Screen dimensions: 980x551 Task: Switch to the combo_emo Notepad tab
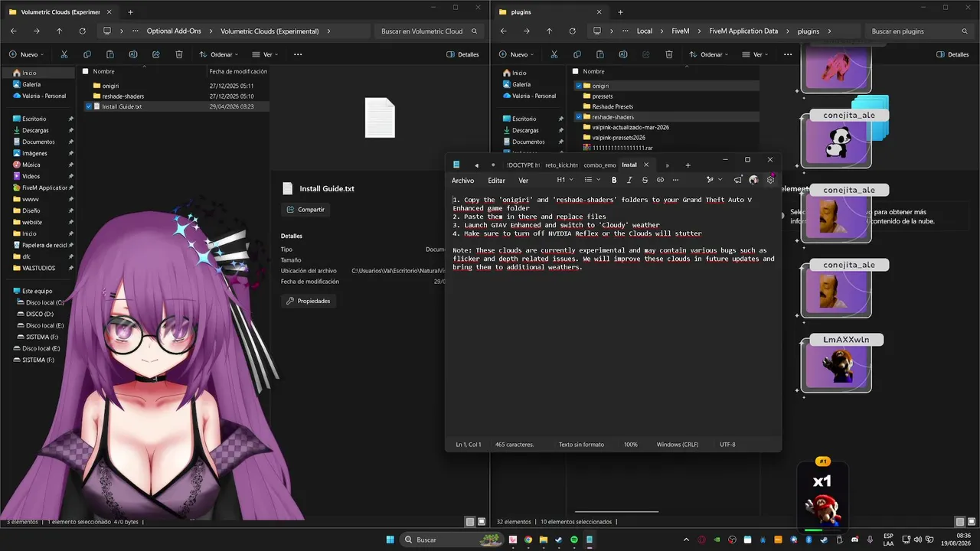tap(599, 165)
